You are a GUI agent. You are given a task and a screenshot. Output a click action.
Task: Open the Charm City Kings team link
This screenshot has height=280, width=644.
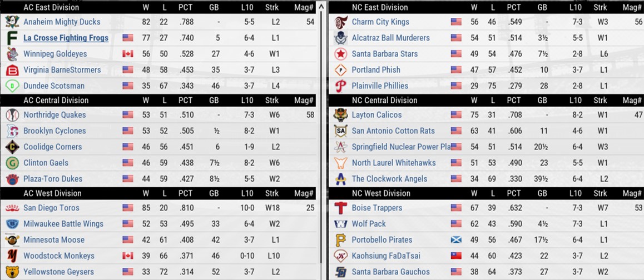[x=380, y=22]
